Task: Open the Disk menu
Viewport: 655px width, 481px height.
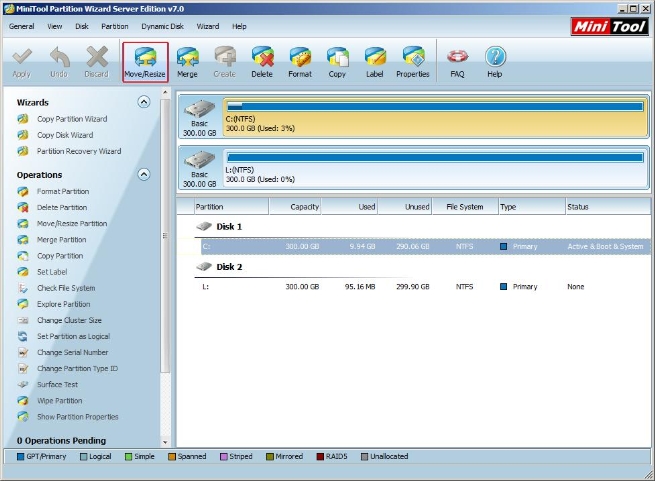Action: [82, 26]
